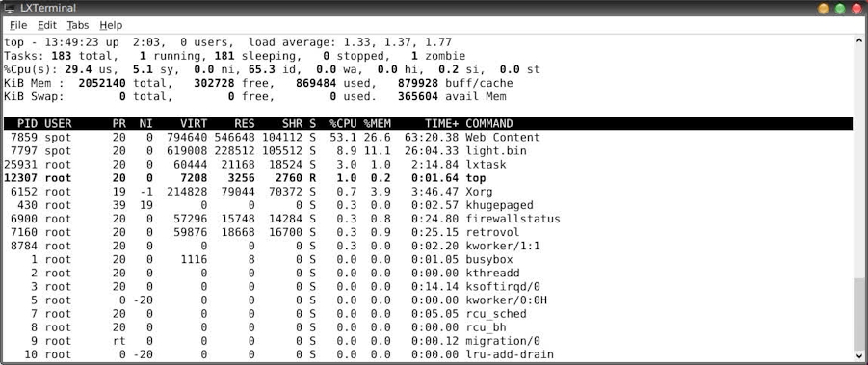Select the busybox process name

(489, 259)
